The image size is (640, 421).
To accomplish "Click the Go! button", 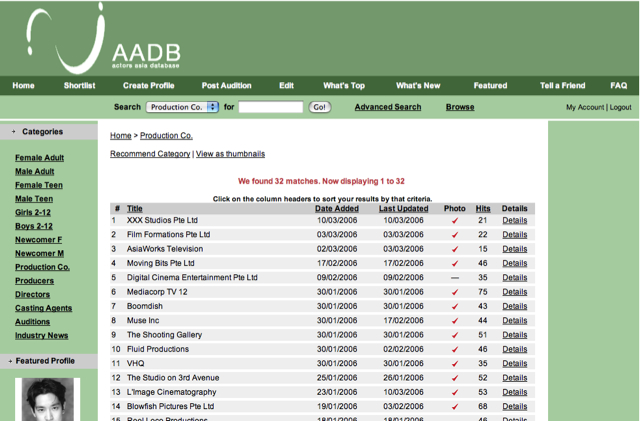I will click(x=320, y=107).
